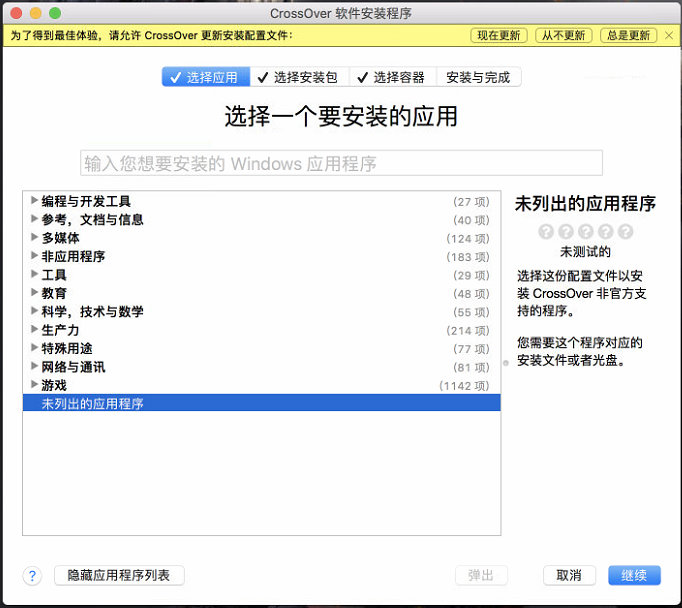Click the (1142 项) count text
This screenshot has width=682, height=608.
pos(464,386)
